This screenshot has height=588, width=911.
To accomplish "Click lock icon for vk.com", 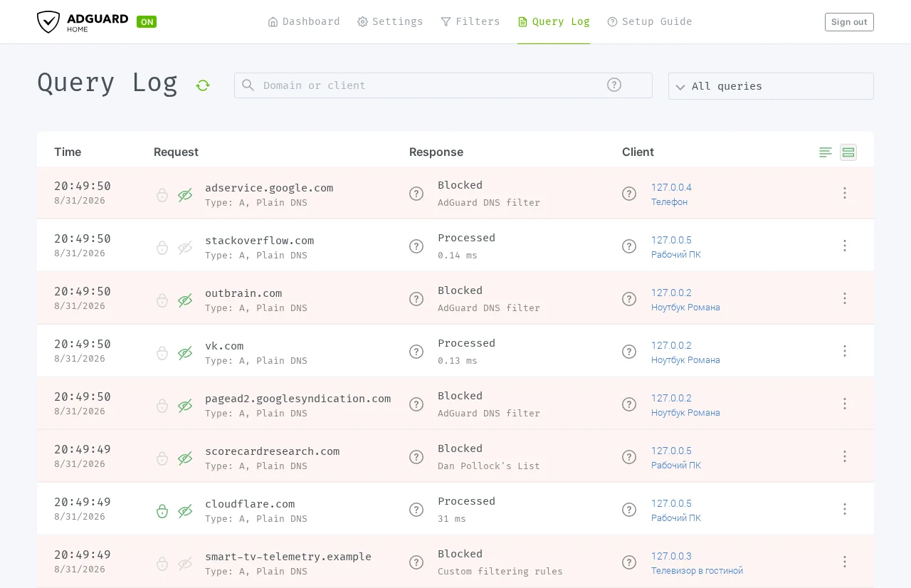I will (162, 352).
